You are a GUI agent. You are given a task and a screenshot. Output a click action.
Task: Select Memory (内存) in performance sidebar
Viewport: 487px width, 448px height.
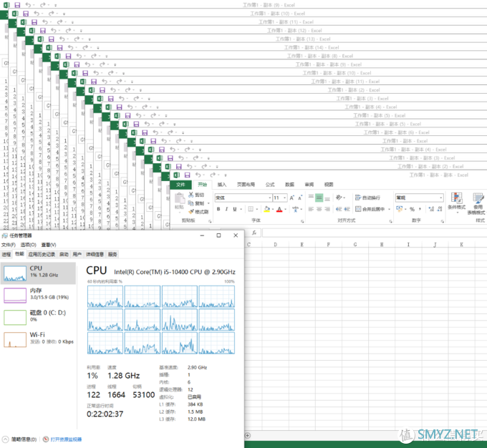pyautogui.click(x=36, y=294)
